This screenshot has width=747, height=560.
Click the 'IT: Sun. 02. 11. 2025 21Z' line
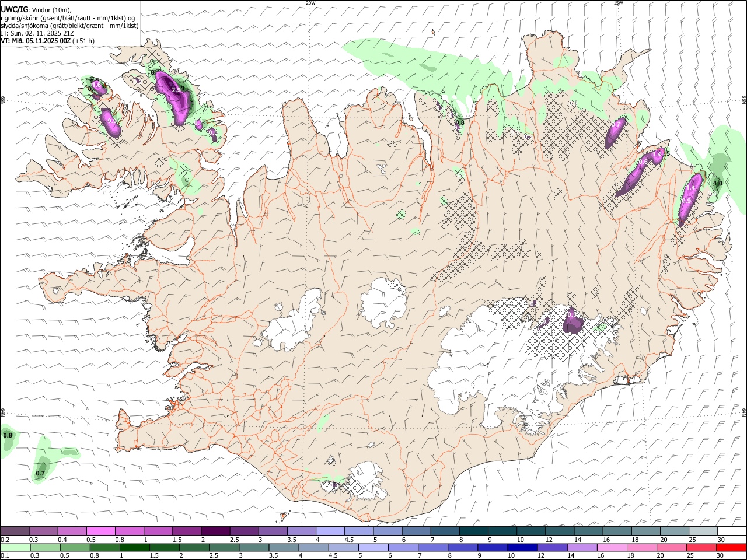coord(36,33)
